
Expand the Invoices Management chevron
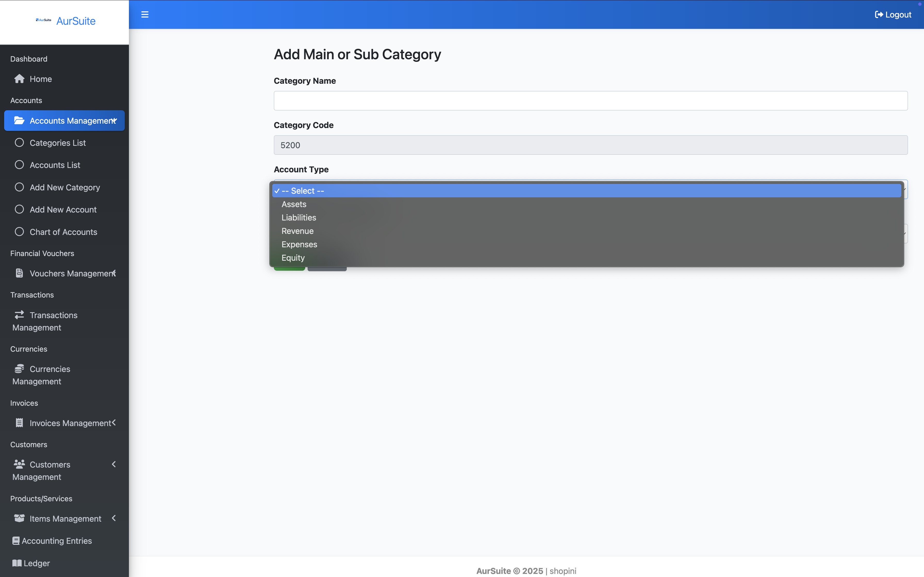pos(114,422)
